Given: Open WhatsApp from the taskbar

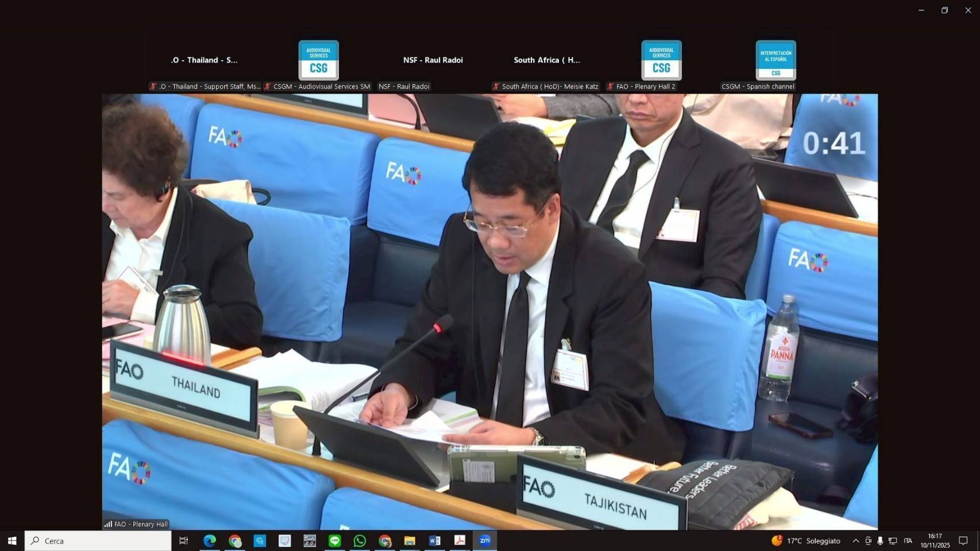Looking at the screenshot, I should (360, 540).
